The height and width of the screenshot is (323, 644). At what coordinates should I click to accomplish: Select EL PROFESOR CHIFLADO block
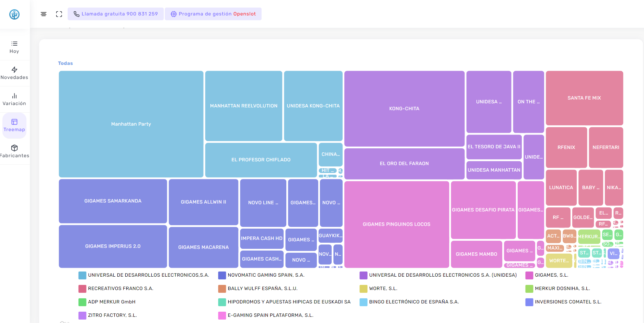click(x=261, y=160)
